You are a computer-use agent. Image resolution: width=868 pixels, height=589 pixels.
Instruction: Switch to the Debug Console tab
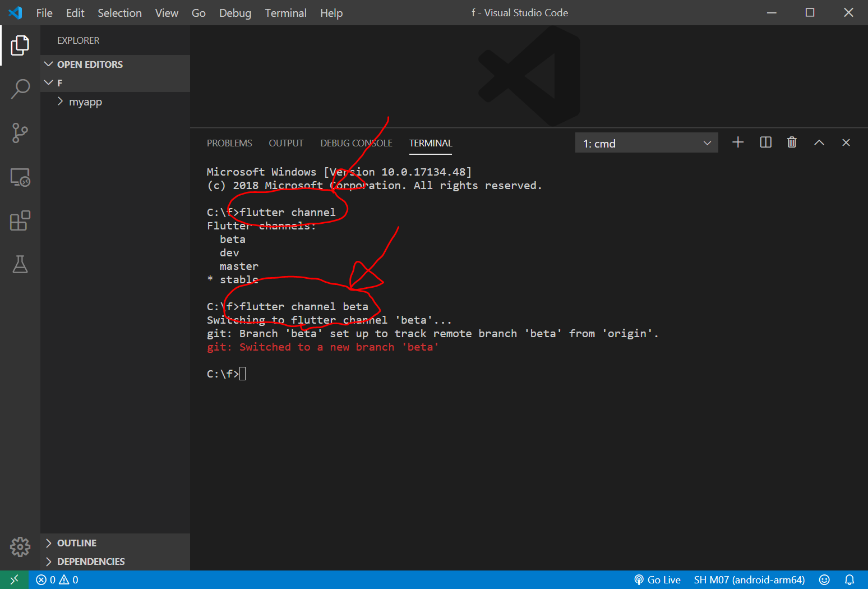356,143
